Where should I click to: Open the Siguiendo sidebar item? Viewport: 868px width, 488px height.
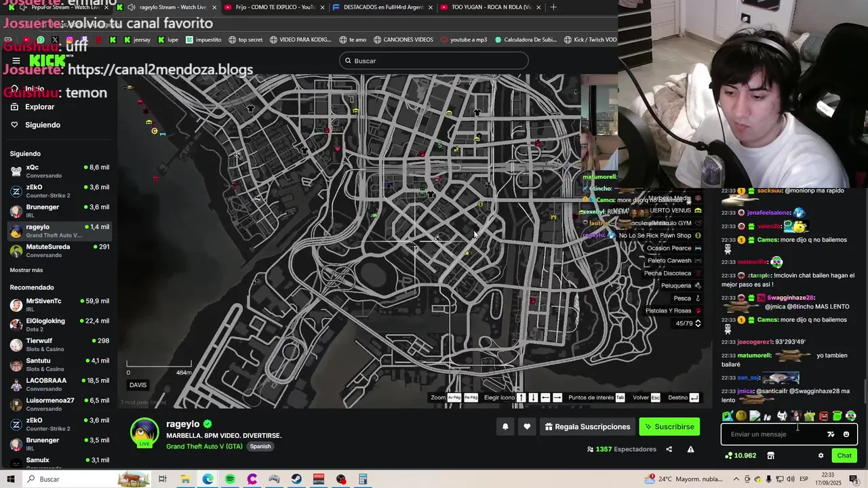[x=42, y=125]
